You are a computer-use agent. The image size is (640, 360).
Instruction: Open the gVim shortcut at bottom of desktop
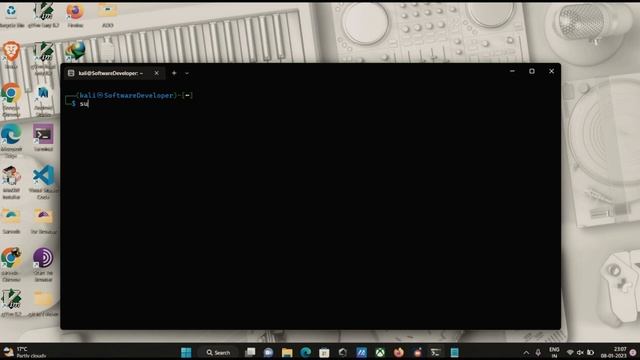(11, 302)
